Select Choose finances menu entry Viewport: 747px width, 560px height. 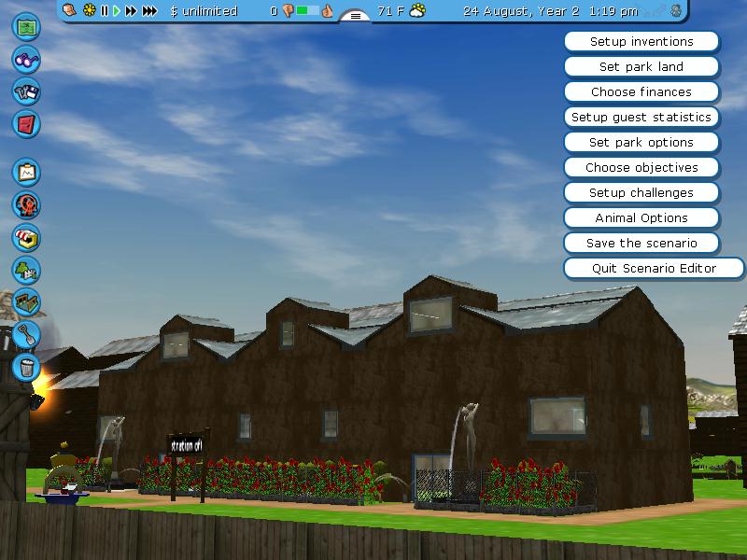(641, 92)
